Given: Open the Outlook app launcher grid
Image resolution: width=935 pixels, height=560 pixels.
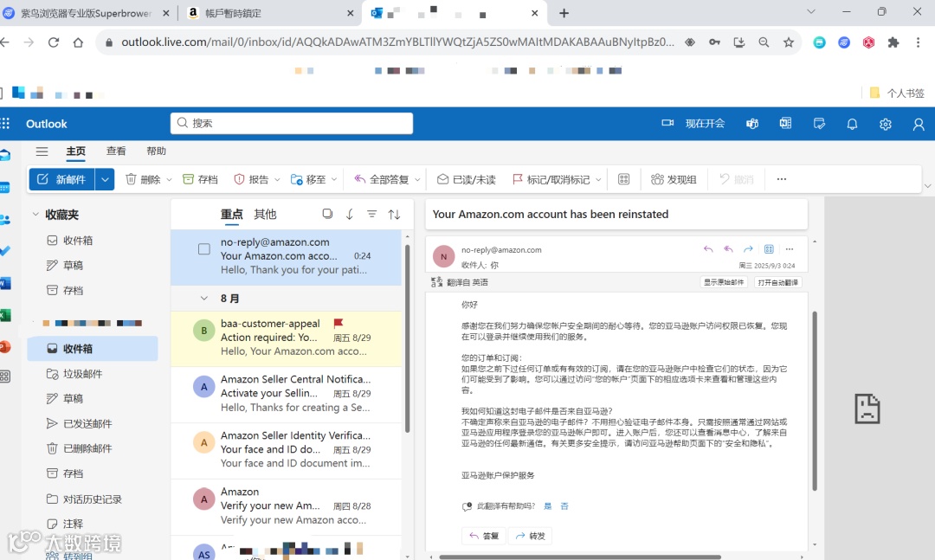Looking at the screenshot, I should click(x=5, y=124).
